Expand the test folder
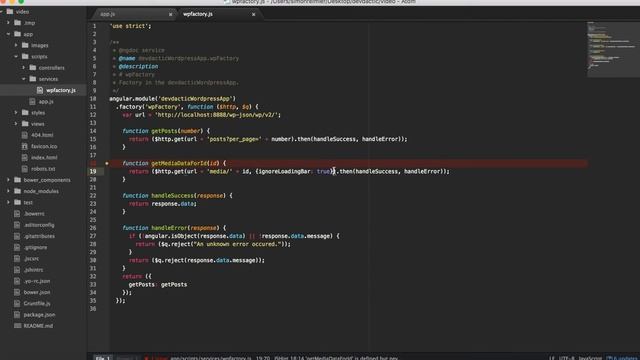 pos(9,202)
